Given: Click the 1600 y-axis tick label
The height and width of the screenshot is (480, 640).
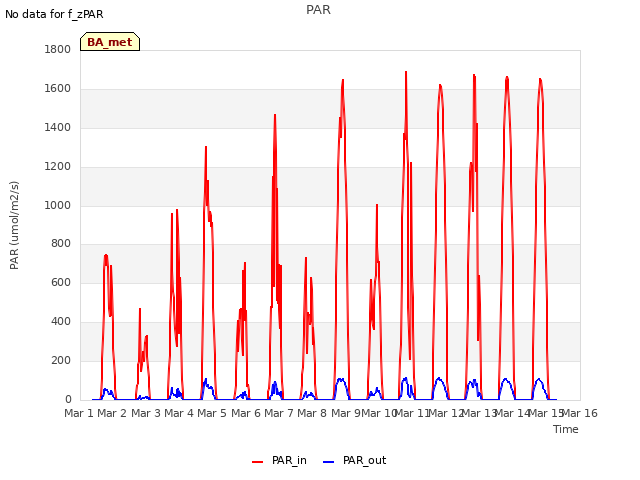Looking at the screenshot, I should pyautogui.click(x=58, y=89).
